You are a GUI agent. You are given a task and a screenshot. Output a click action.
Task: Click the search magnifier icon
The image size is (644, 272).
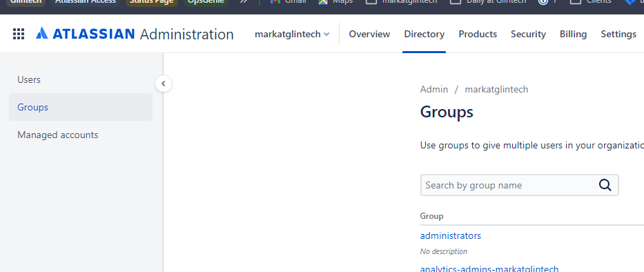click(605, 185)
